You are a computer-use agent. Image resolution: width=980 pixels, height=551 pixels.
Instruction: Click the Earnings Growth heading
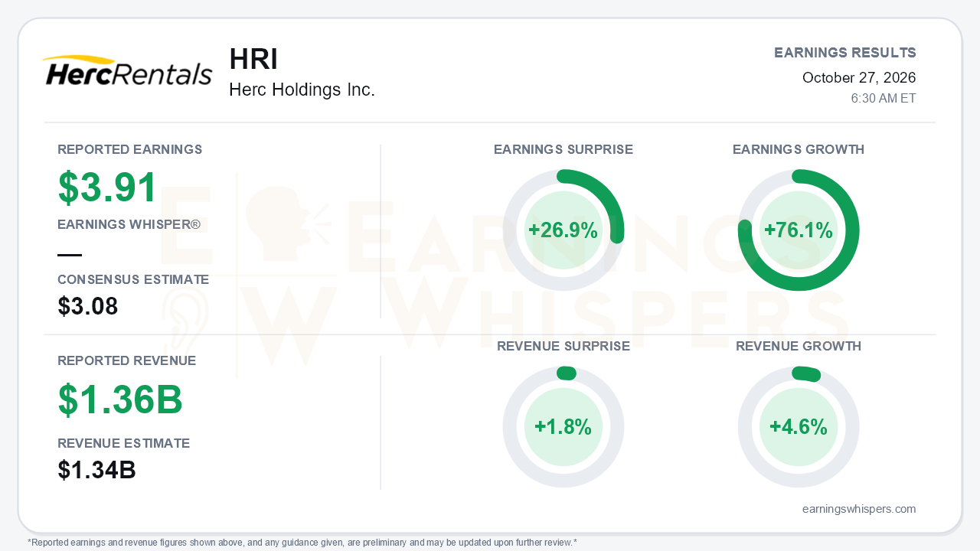[x=799, y=149]
